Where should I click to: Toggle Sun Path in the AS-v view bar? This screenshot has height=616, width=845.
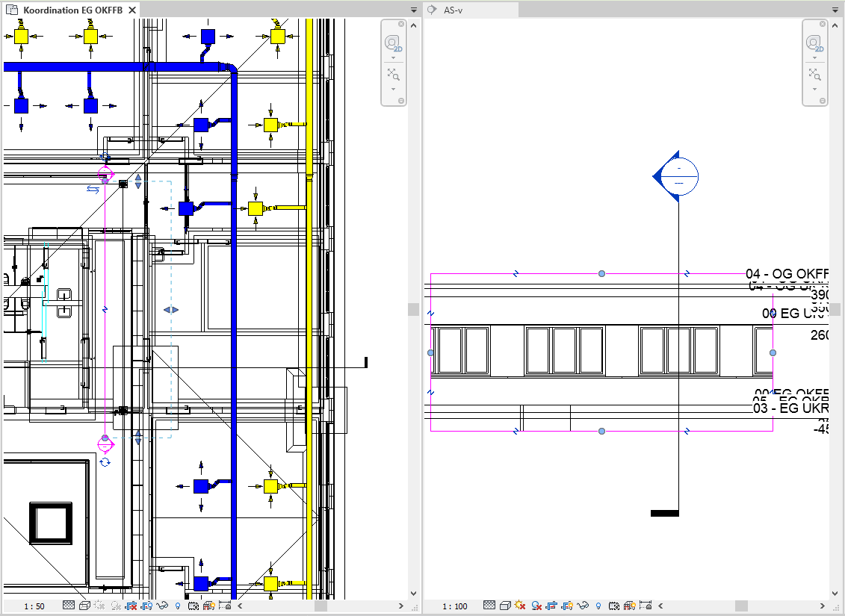click(x=520, y=606)
